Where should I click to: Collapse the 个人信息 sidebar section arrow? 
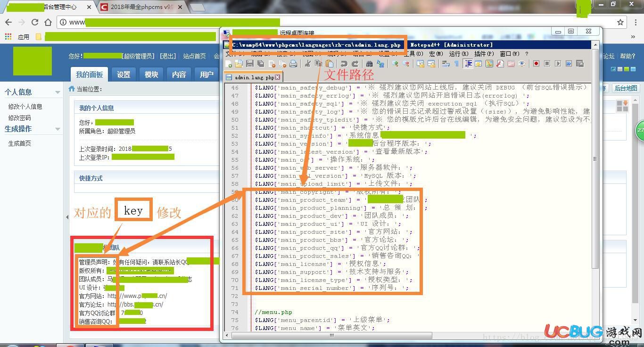58,92
